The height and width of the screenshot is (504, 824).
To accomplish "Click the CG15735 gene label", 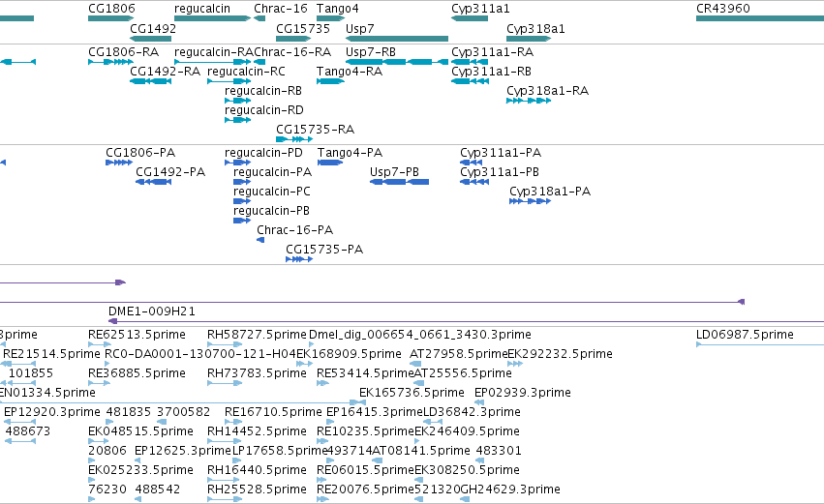I will click(x=303, y=28).
